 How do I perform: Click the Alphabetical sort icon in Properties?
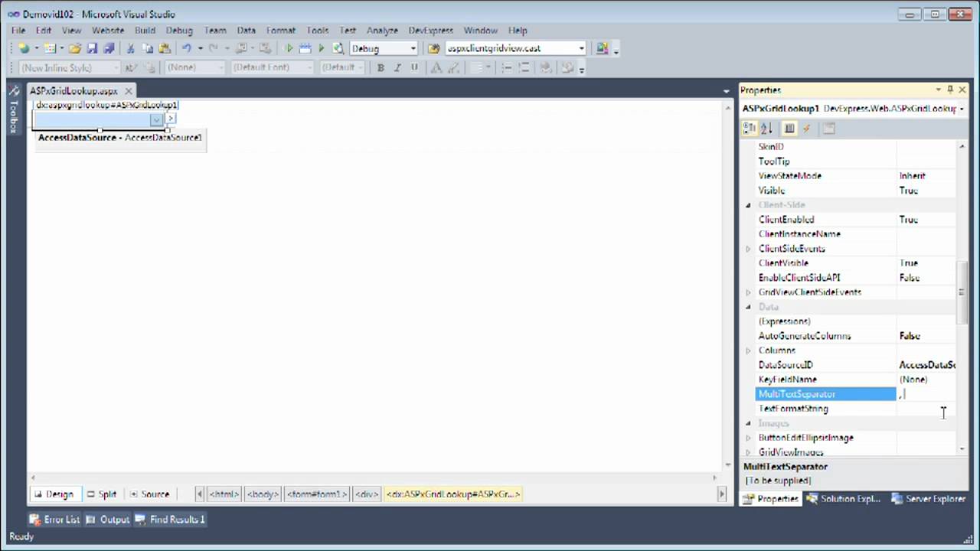click(766, 129)
